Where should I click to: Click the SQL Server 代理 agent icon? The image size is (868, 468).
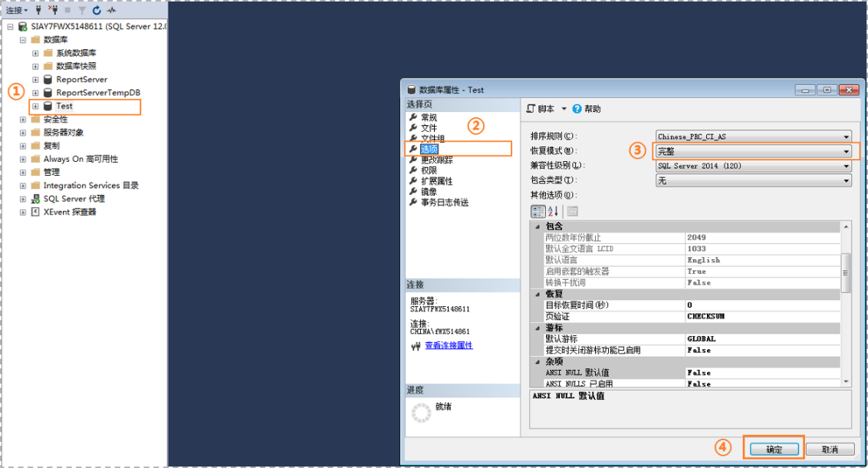tap(35, 199)
